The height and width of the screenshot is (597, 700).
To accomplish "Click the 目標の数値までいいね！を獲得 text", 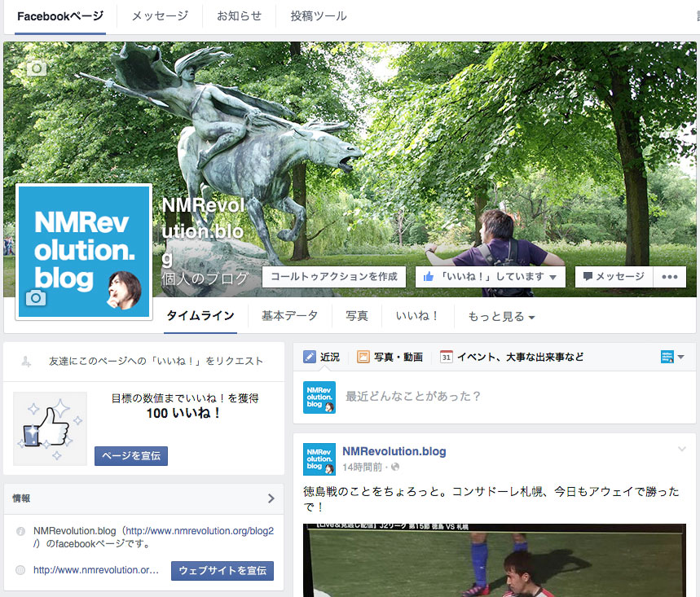I will tap(185, 398).
